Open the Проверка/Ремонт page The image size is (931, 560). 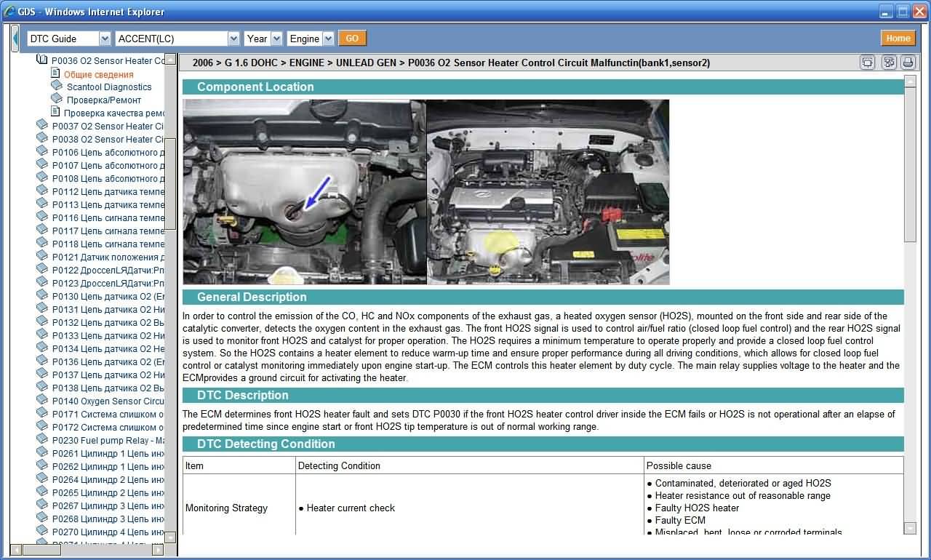pos(104,100)
